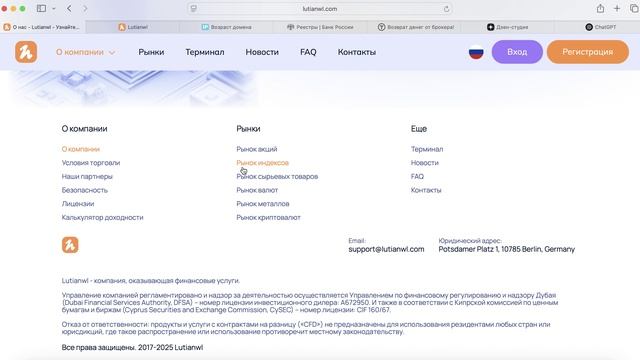Open the Калькулятор доходности link
The width and height of the screenshot is (640, 360).
click(102, 218)
